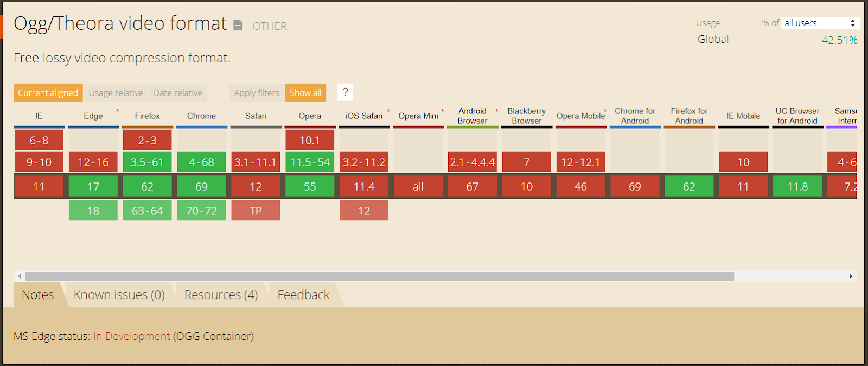Select the Chrome 70-72 version cell
Viewport: 868px width, 366px height.
[202, 211]
